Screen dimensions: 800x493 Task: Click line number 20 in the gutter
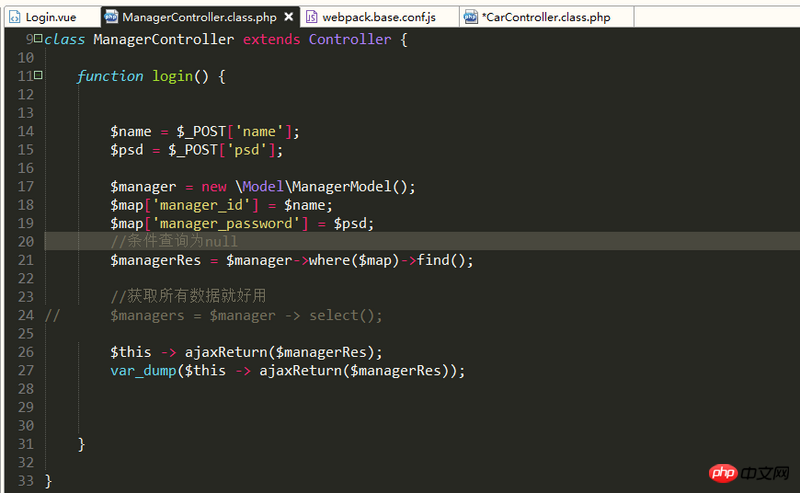pos(26,241)
